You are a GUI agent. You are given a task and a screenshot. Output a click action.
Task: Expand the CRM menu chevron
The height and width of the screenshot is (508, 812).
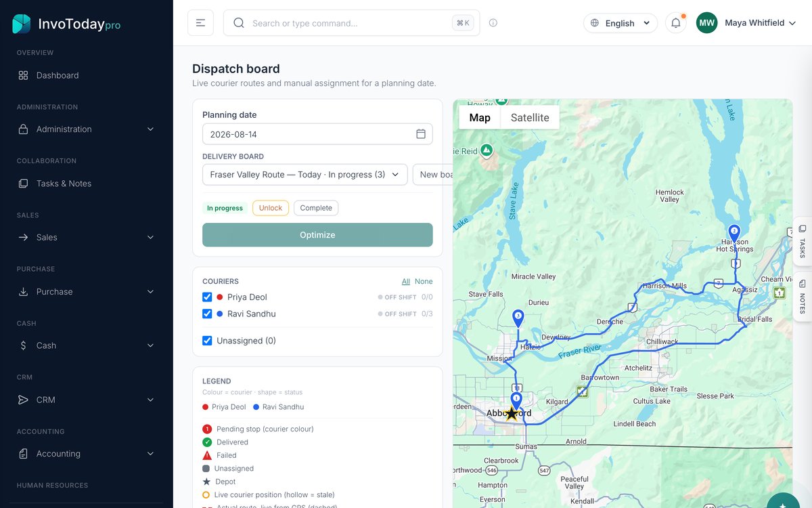pyautogui.click(x=150, y=400)
